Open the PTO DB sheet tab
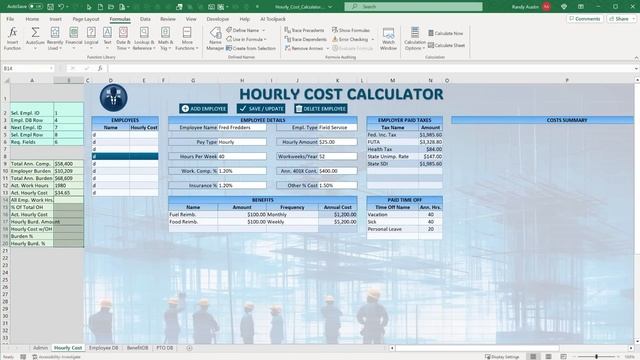The image size is (640, 360). point(164,348)
